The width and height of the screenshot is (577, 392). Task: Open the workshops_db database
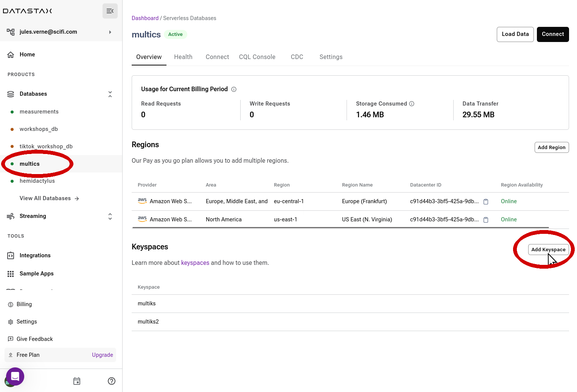point(39,129)
